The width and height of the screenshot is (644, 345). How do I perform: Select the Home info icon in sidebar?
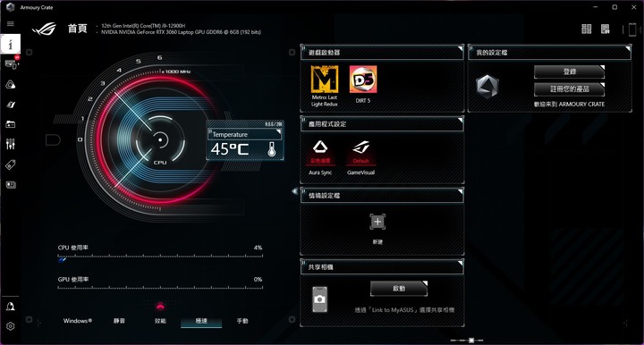tap(10, 45)
